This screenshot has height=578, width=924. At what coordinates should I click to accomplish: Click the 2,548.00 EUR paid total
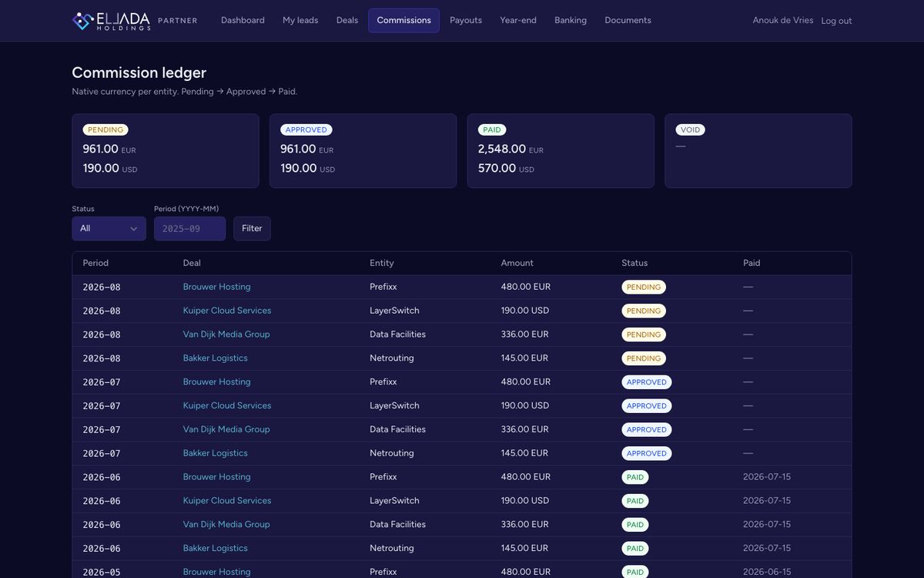point(511,150)
